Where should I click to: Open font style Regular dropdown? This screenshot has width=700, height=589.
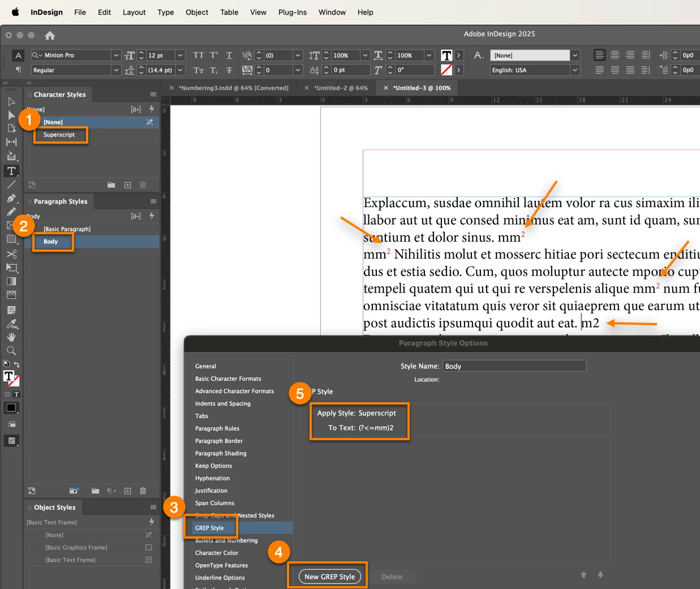click(x=116, y=70)
